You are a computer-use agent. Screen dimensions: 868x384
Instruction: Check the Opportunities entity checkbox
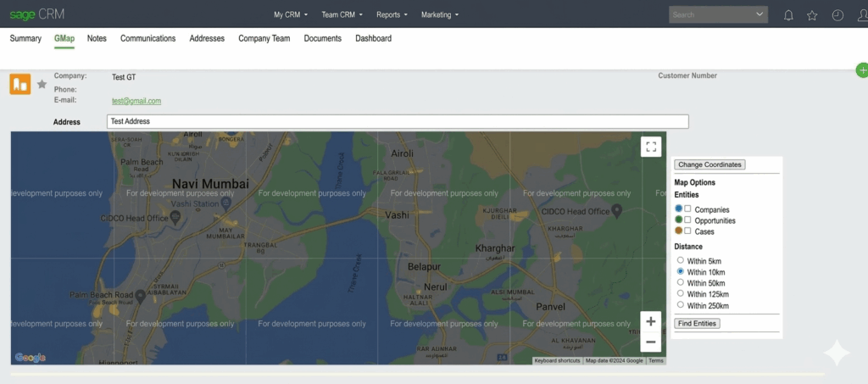[688, 220]
